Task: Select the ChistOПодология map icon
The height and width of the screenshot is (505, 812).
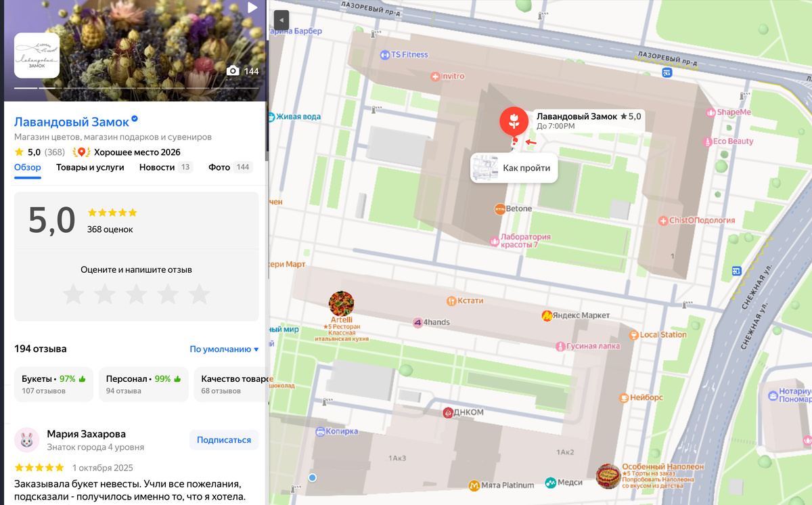Action: pyautogui.click(x=664, y=220)
